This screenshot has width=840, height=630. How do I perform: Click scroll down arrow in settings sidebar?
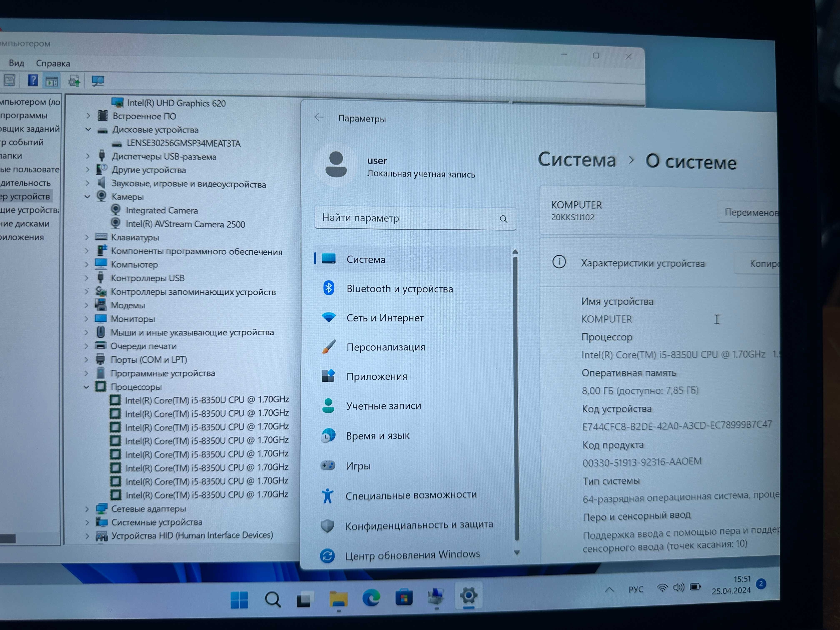(516, 552)
